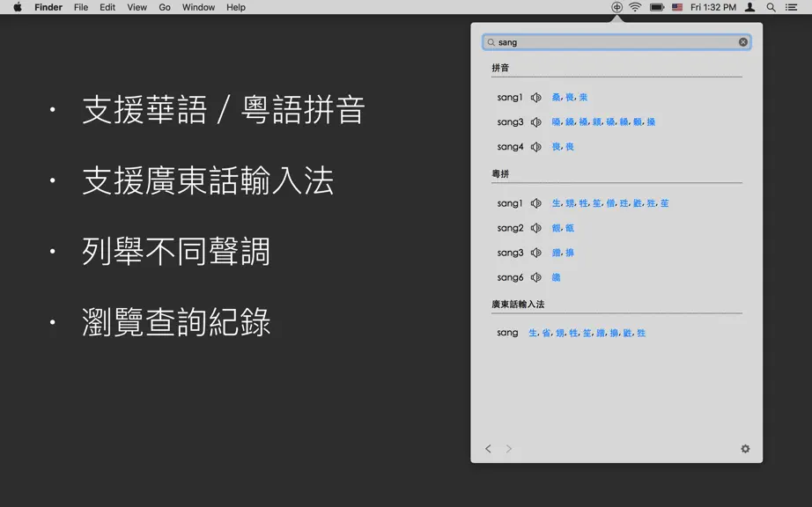Image resolution: width=812 pixels, height=507 pixels.
Task: Open settings with the gear icon
Action: pyautogui.click(x=745, y=449)
